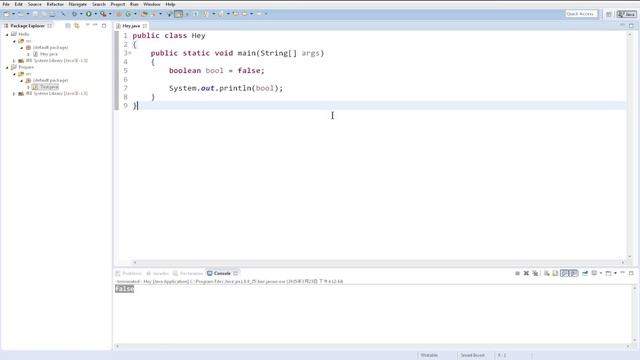Screen dimensions: 640x360
Task: Collapse the main method fold marker
Action: click(x=130, y=53)
